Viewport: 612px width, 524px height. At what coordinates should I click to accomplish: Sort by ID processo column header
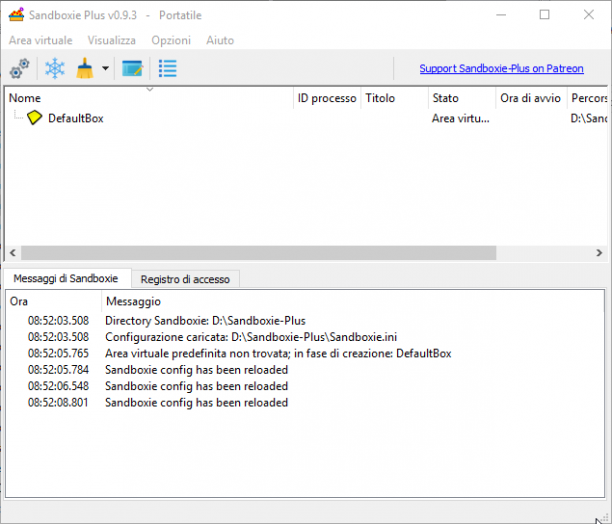pyautogui.click(x=327, y=98)
